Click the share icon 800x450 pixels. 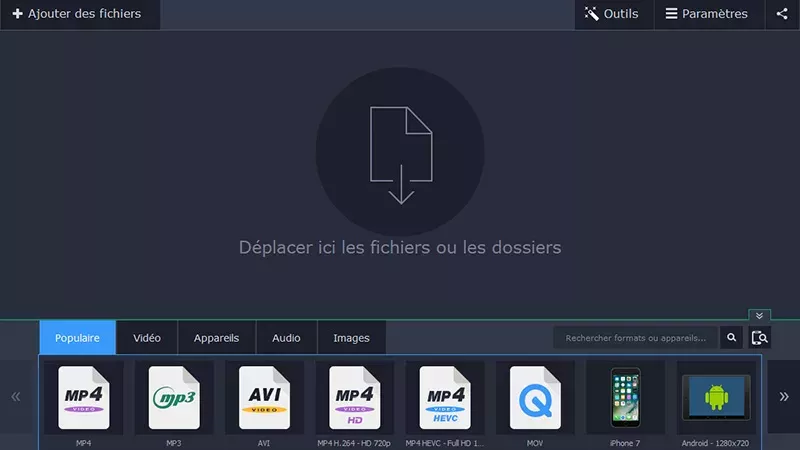point(782,14)
